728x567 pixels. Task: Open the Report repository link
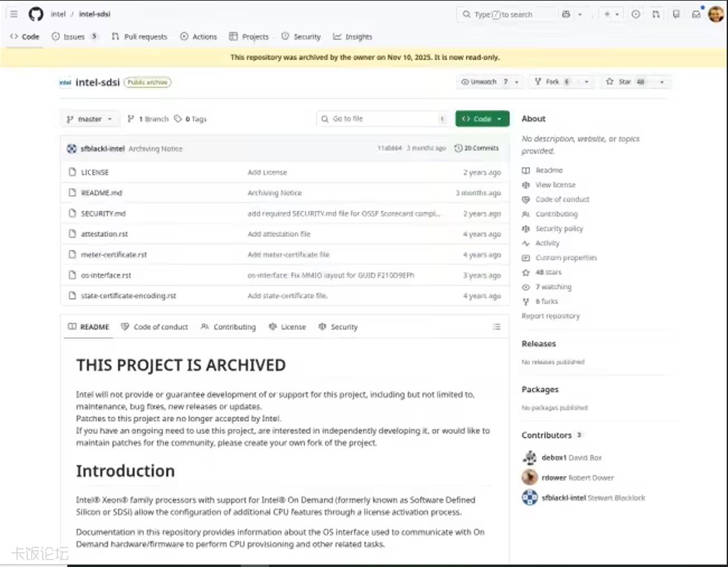click(550, 316)
